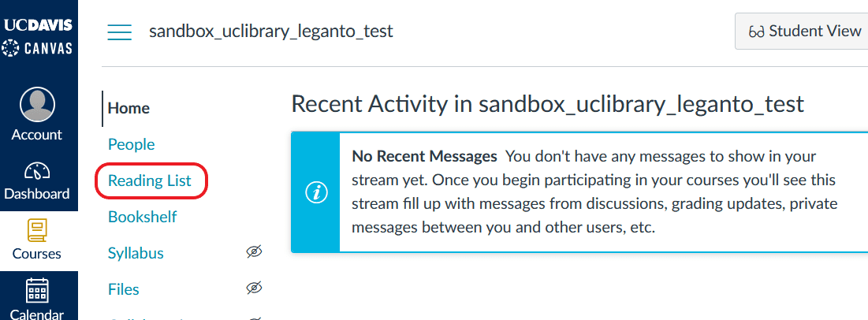Go to Dashboard via speedometer icon
Screen dimensions: 868x320
pyautogui.click(x=37, y=172)
